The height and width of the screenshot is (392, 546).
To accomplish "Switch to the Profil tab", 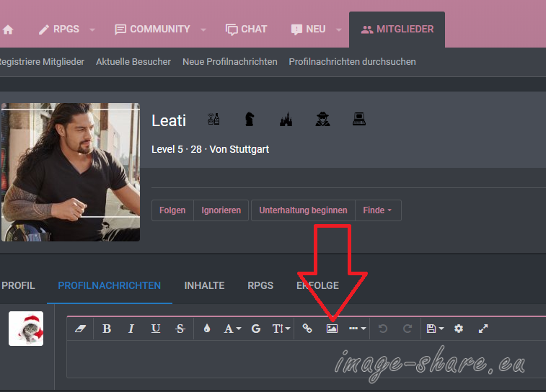I will (18, 285).
